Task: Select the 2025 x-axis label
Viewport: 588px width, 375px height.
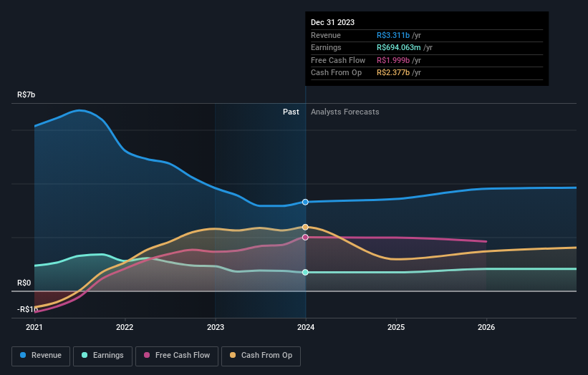Action: (x=396, y=327)
